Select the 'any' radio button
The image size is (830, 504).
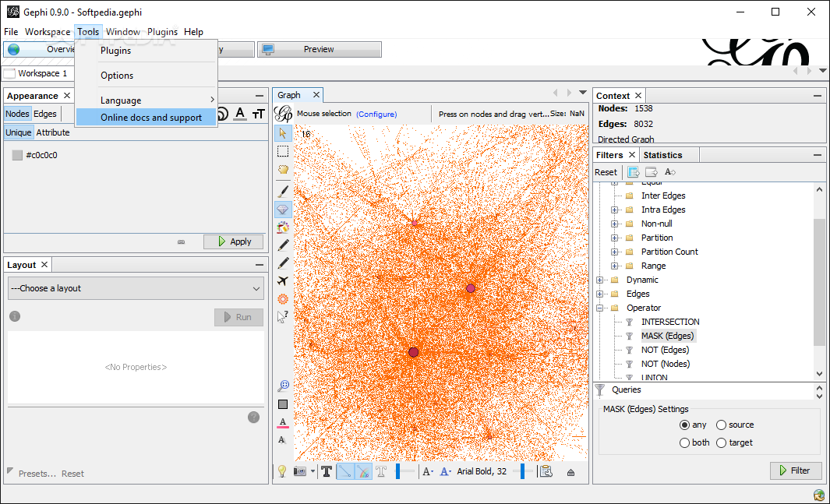tap(684, 425)
